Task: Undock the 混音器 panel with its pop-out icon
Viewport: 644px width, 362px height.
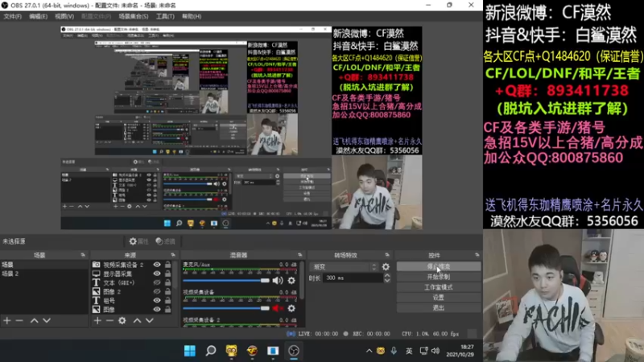Action: tap(299, 255)
